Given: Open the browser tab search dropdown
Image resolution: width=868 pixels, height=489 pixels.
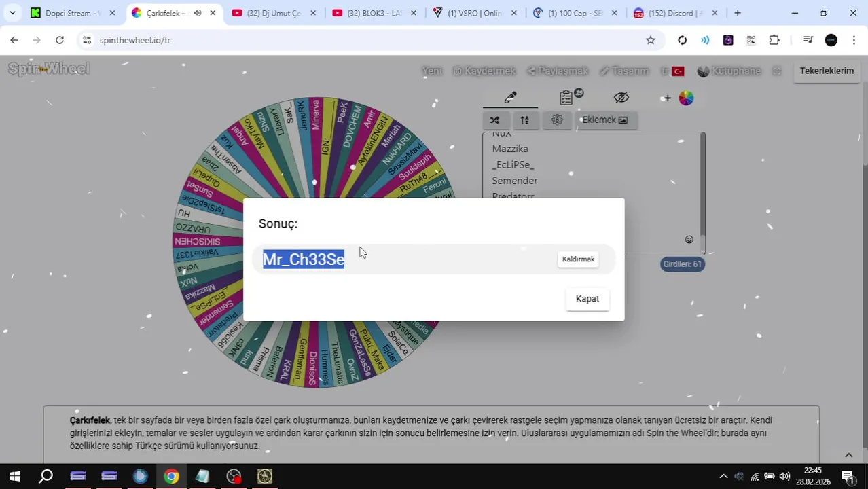Looking at the screenshot, I should point(12,13).
